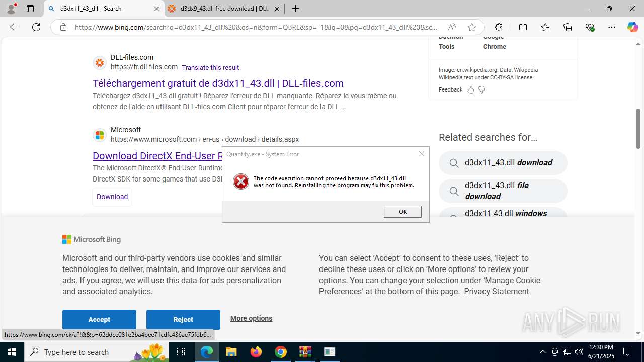Accept the Bing cookie consent

click(x=99, y=319)
